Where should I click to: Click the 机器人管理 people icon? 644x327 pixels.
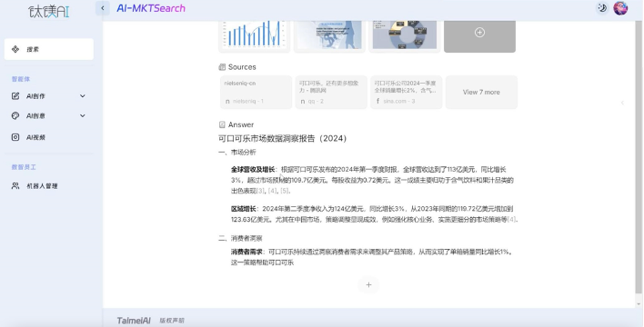15,186
